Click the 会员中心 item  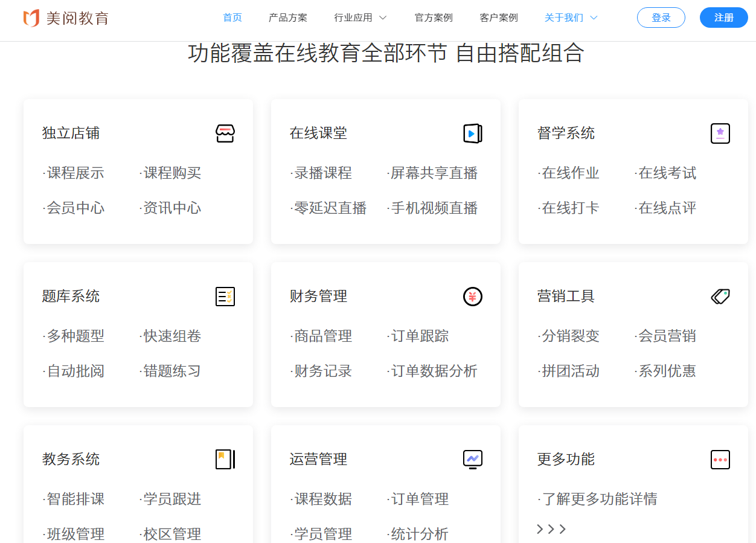[74, 208]
